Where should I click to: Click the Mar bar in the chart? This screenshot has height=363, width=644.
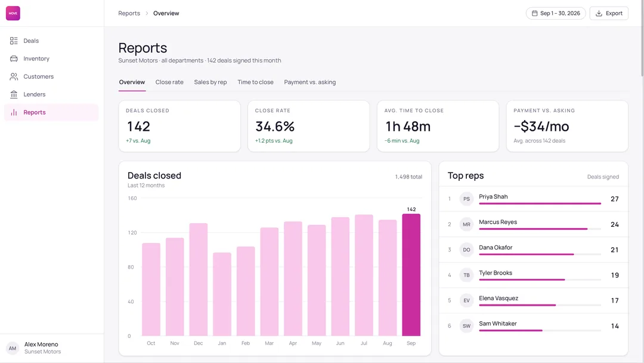[270, 282]
